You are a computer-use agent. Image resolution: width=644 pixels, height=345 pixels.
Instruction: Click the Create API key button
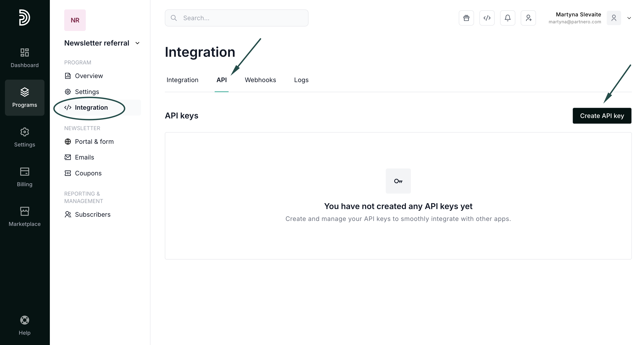pos(602,116)
